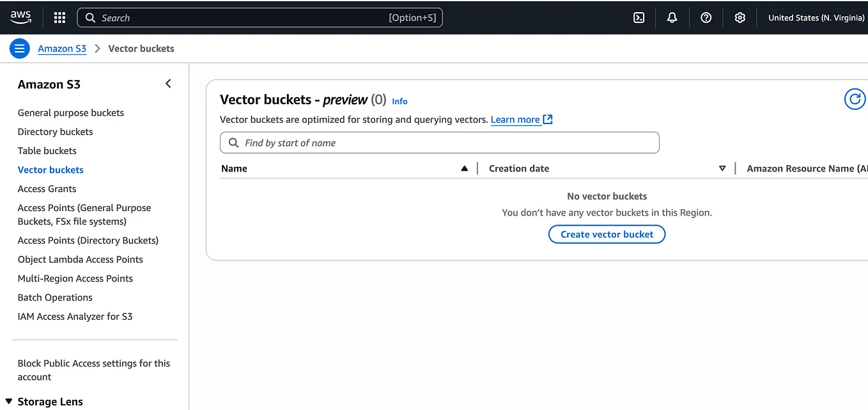
Task: Open the navigation hamburger menu
Action: pyautogui.click(x=19, y=48)
